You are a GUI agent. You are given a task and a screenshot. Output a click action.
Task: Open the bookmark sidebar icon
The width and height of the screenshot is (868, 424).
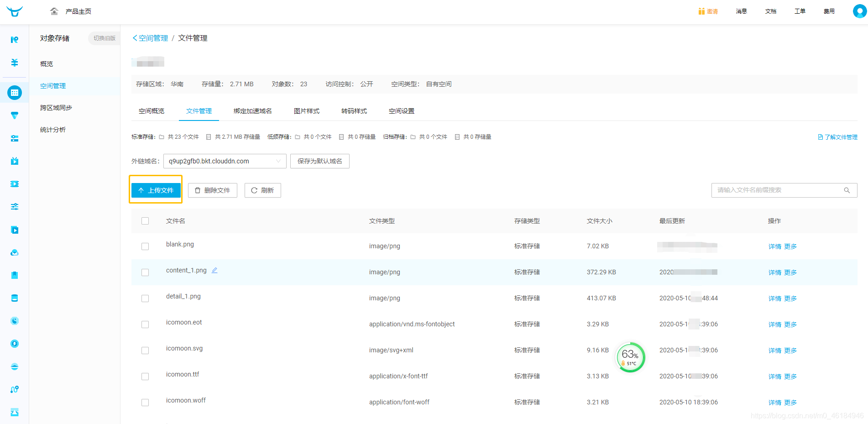pos(15,275)
